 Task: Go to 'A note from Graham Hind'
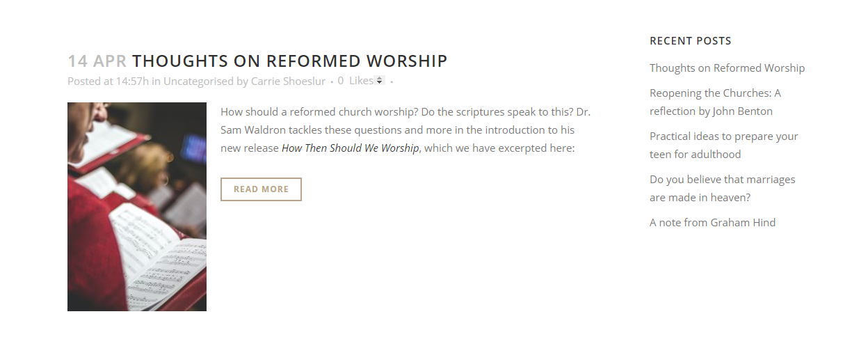712,223
